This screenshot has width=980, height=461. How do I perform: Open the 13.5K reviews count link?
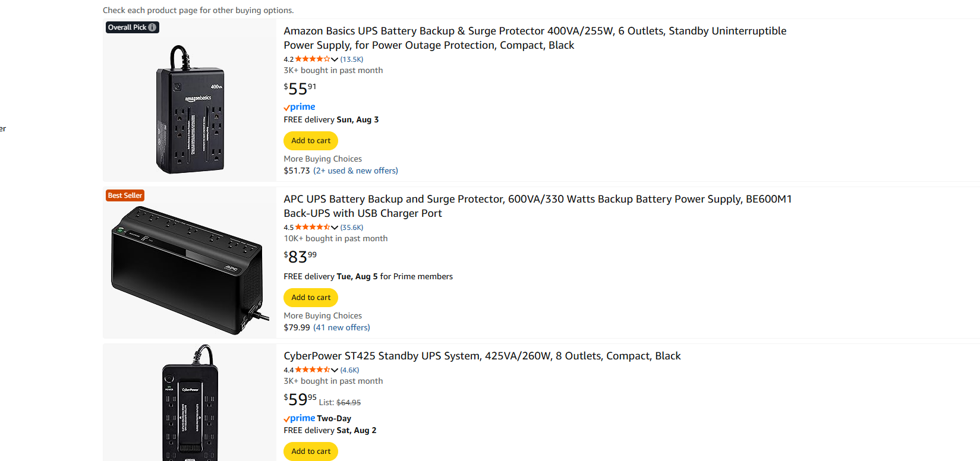coord(352,59)
